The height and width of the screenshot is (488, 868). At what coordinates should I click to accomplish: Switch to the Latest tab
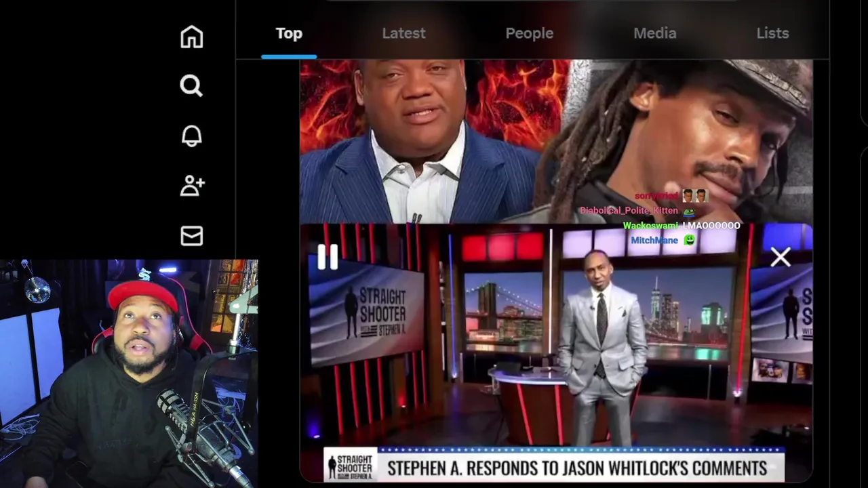[403, 33]
